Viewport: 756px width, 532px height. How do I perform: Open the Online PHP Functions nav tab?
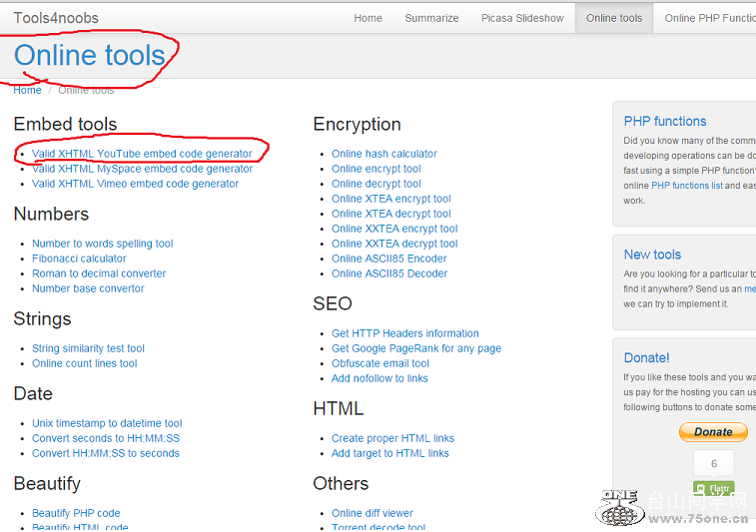pyautogui.click(x=710, y=18)
